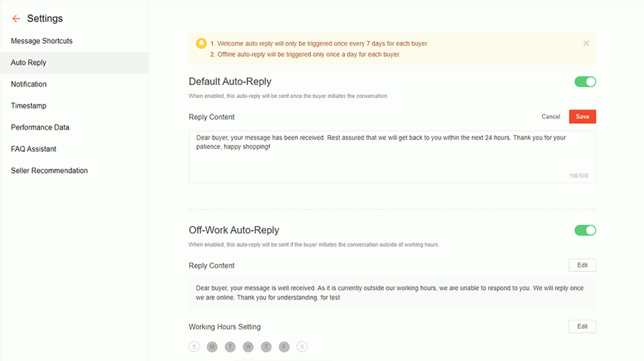Click the back arrow next to Settings
Screen dimensions: 644x361
tap(16, 19)
